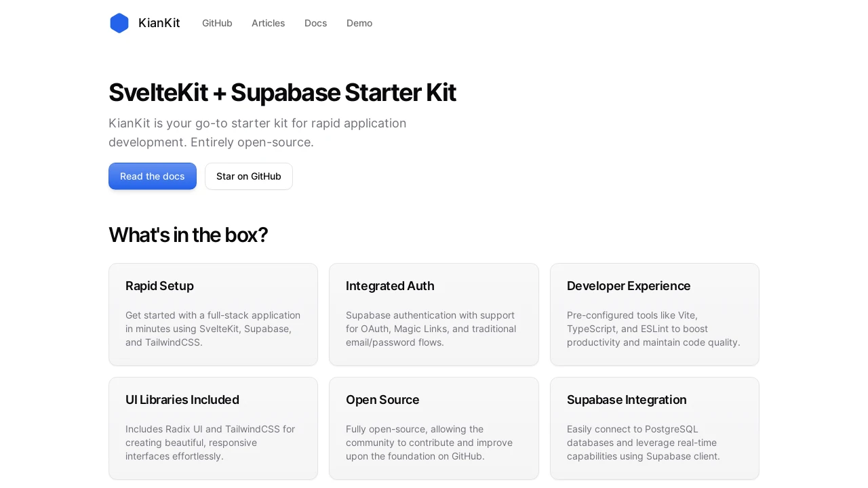Click the Open Source card title
868x488 pixels.
pos(382,400)
